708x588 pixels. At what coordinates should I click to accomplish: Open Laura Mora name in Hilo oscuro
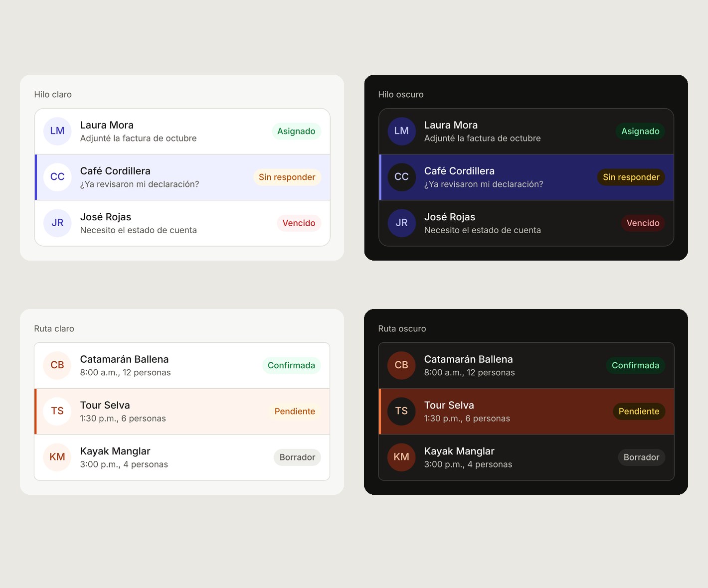pos(451,125)
